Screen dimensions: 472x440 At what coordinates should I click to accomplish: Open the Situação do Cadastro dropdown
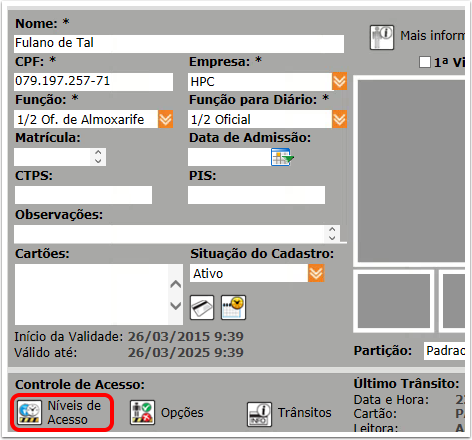click(316, 273)
